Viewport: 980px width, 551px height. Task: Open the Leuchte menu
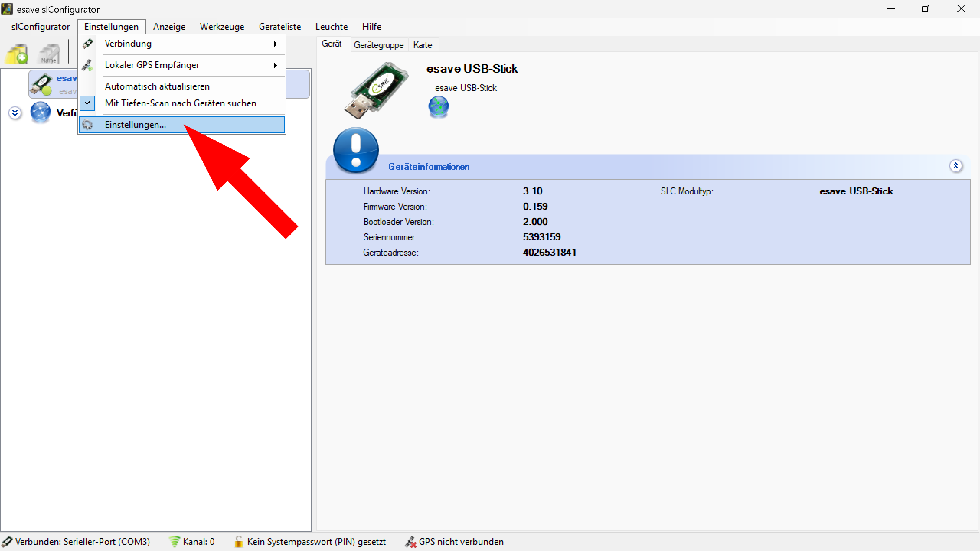click(x=332, y=27)
